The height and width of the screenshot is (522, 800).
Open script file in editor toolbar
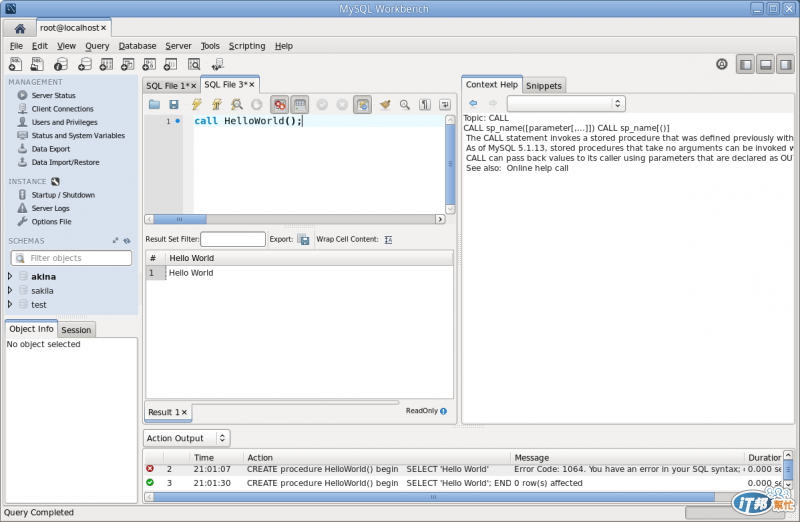154,105
